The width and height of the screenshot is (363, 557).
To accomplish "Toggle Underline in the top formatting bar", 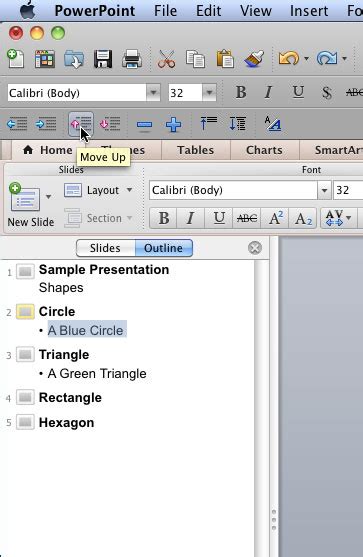I will (x=298, y=93).
